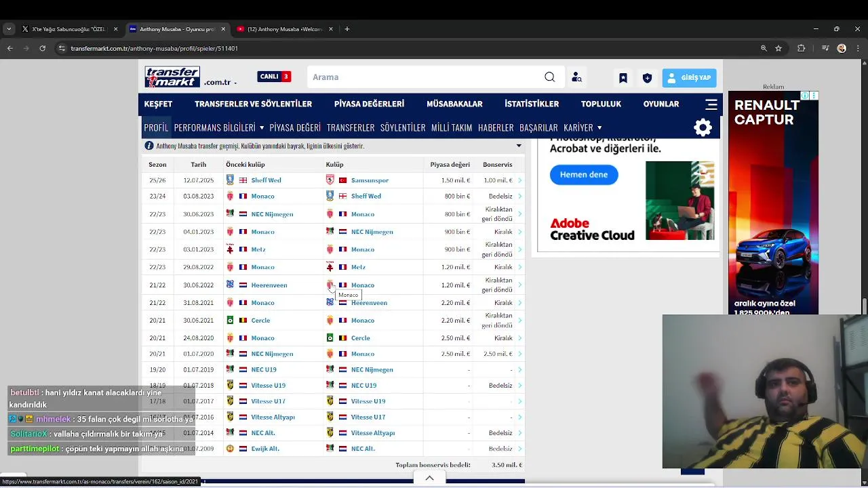Click the Transfermarkt logo
The image size is (868, 488).
tap(172, 77)
